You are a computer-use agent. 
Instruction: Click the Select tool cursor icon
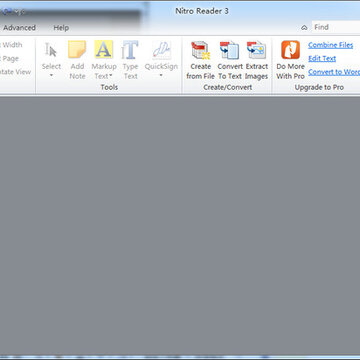coord(51,50)
